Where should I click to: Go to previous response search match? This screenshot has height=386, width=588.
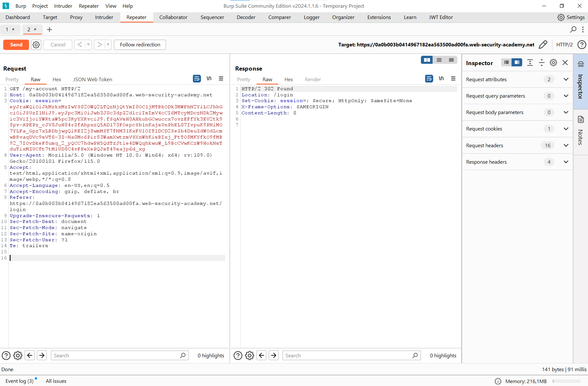(262, 355)
